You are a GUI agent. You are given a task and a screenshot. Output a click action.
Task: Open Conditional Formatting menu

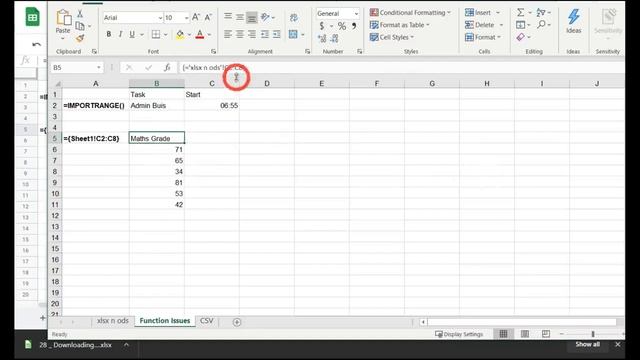tap(410, 13)
